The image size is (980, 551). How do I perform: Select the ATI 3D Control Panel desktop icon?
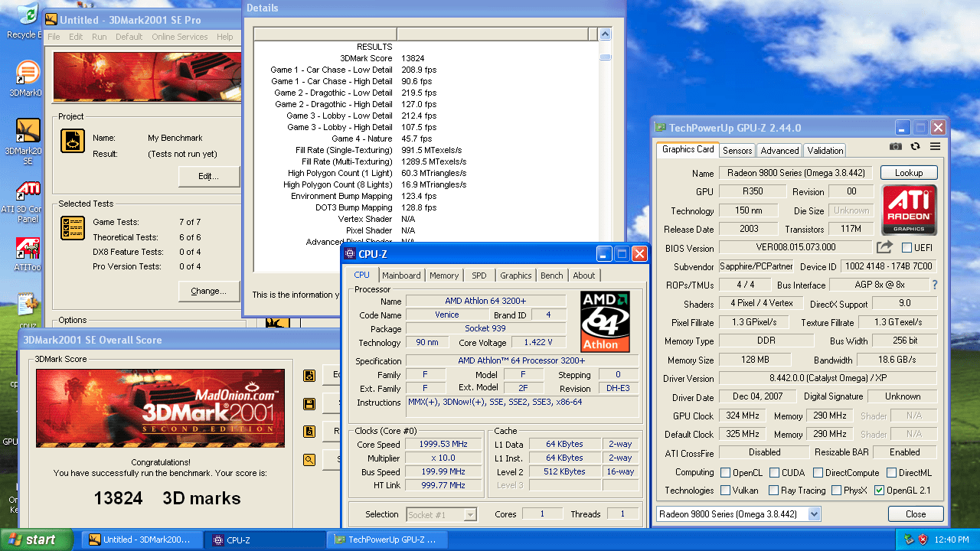click(28, 202)
